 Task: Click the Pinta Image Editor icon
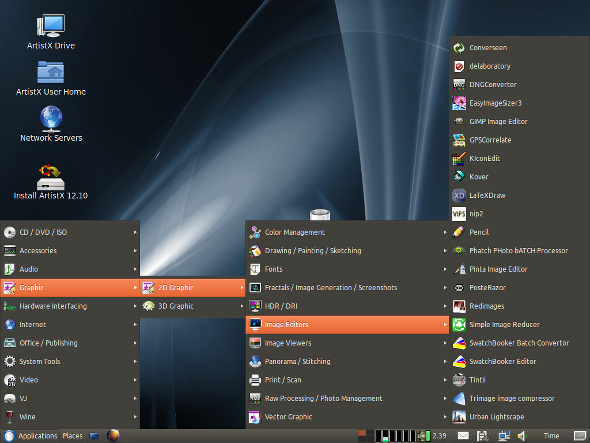[459, 269]
